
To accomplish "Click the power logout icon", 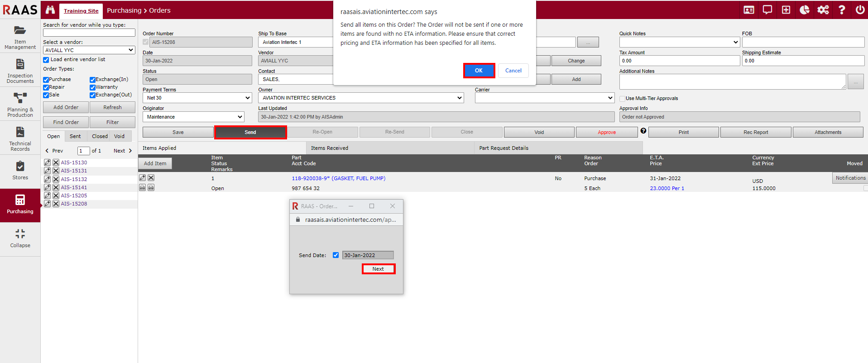I will tap(859, 10).
